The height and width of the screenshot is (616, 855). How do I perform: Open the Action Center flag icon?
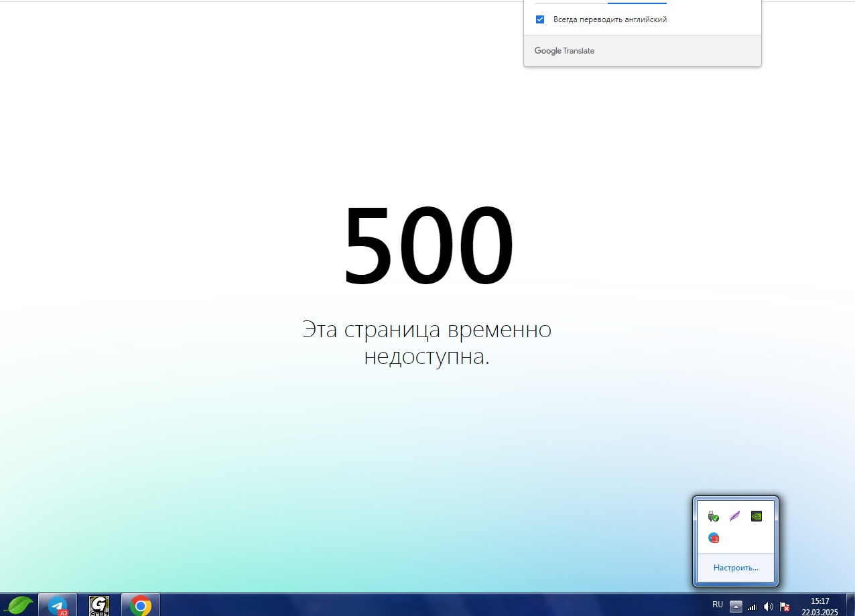coord(785,607)
